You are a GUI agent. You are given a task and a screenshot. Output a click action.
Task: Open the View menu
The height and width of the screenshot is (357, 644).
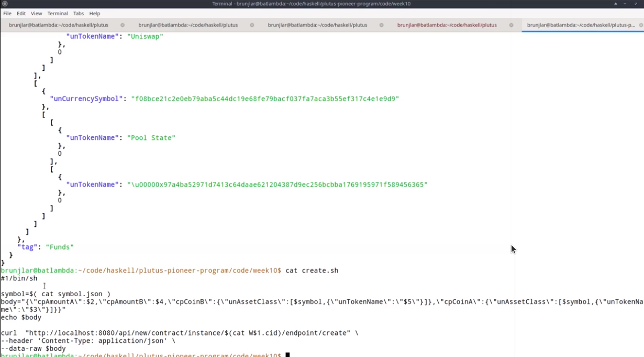tap(36, 14)
